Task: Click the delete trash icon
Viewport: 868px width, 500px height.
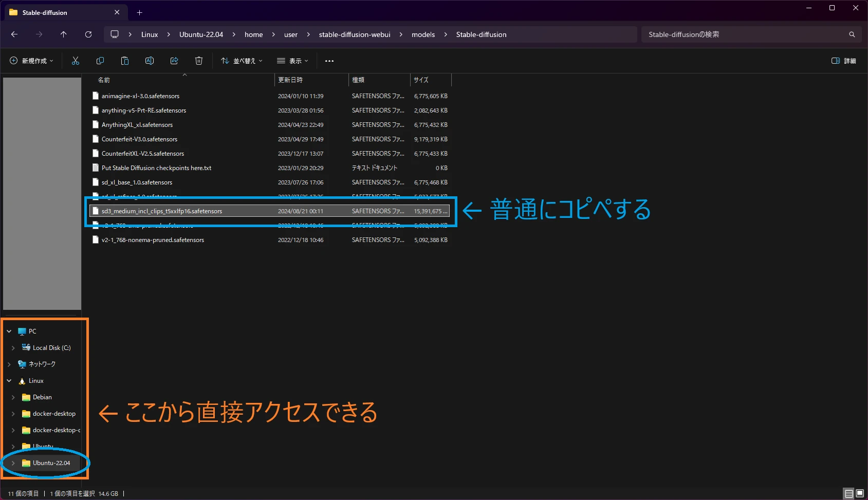Action: pyautogui.click(x=199, y=61)
